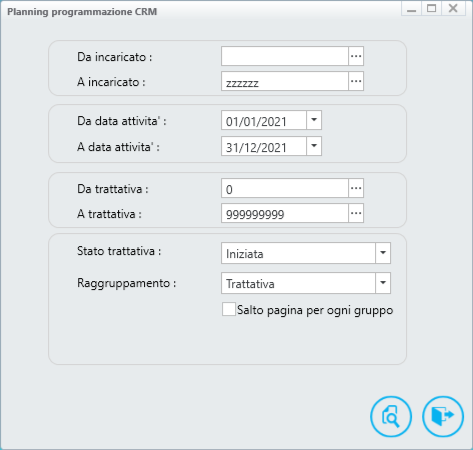
Task: Click the 01/01/2021 date text
Action: [256, 121]
